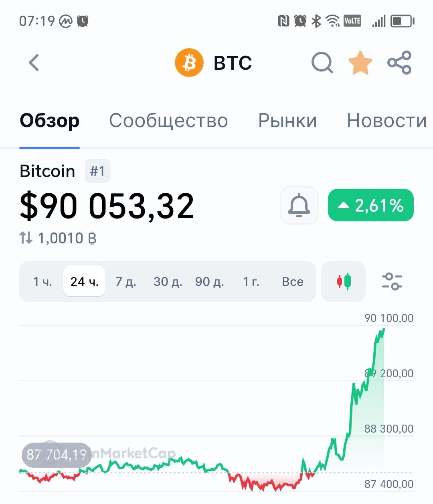Tap the back arrow icon
Screen dimensions: 433x504
34,63
